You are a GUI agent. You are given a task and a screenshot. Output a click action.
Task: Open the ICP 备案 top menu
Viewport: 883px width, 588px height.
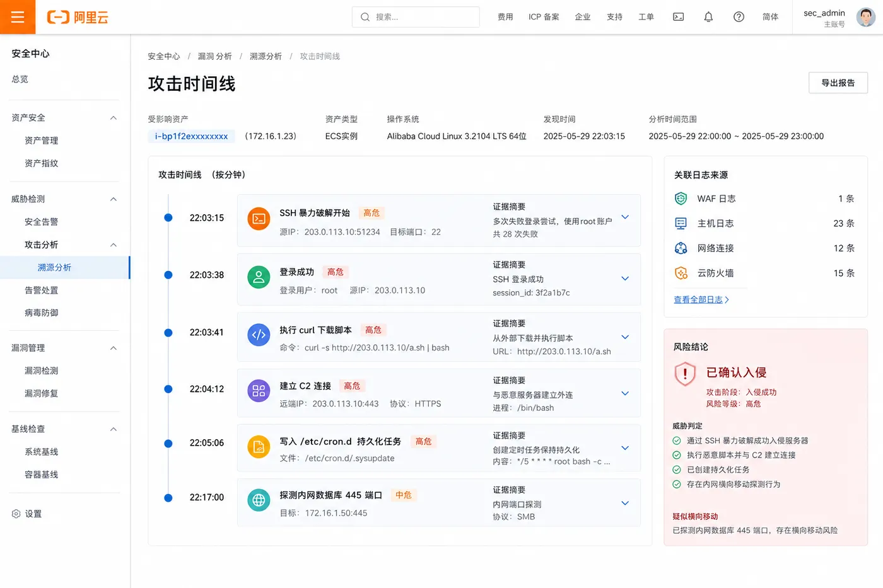pyautogui.click(x=544, y=17)
